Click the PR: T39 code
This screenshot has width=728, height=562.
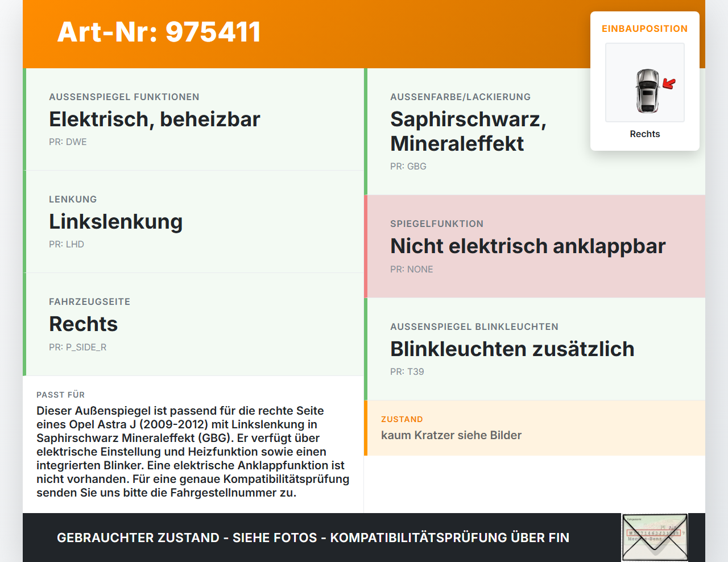[407, 371]
